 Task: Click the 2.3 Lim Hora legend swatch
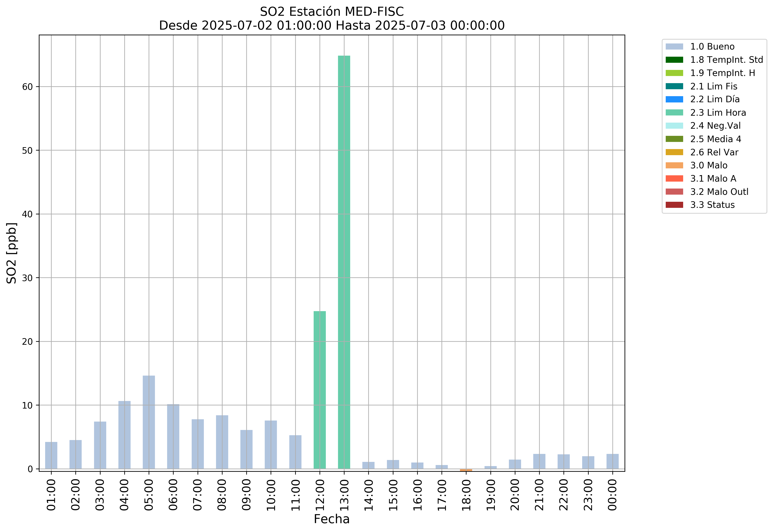point(674,113)
